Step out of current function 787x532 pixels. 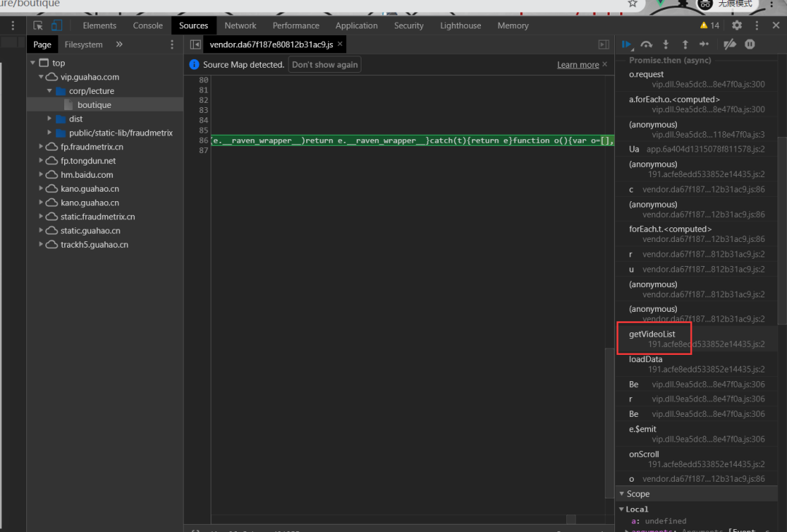pyautogui.click(x=685, y=44)
